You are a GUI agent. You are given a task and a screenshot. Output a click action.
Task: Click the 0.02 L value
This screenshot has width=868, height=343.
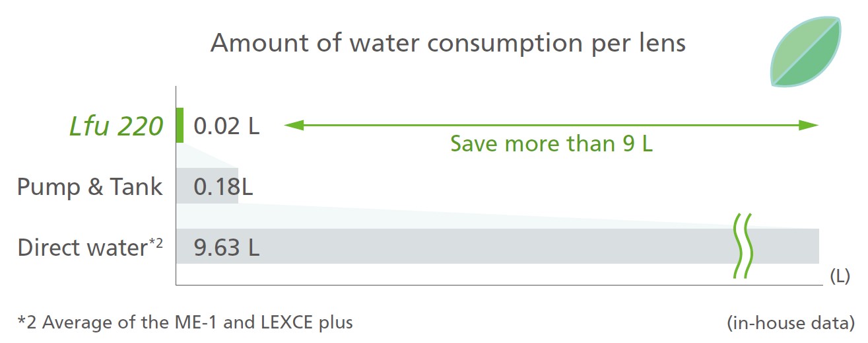(x=226, y=126)
